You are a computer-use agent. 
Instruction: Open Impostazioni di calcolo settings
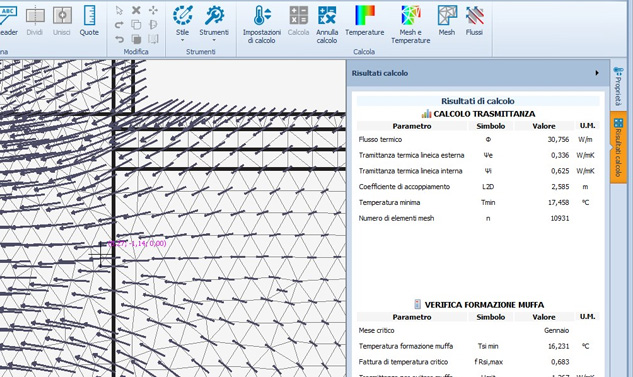pos(262,24)
